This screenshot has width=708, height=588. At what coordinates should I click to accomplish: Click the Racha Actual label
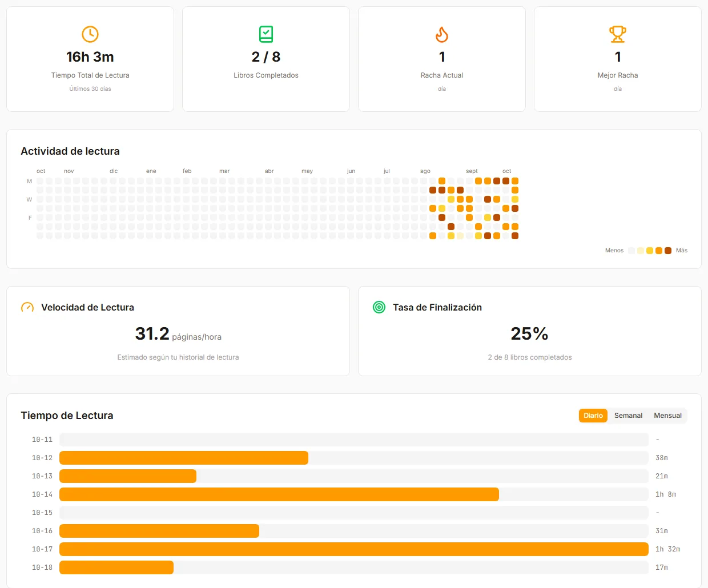coord(442,75)
